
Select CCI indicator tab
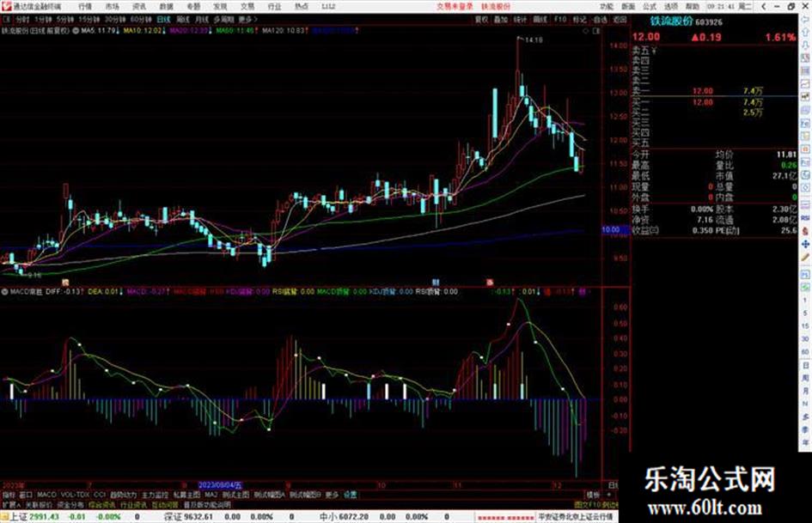[100, 495]
